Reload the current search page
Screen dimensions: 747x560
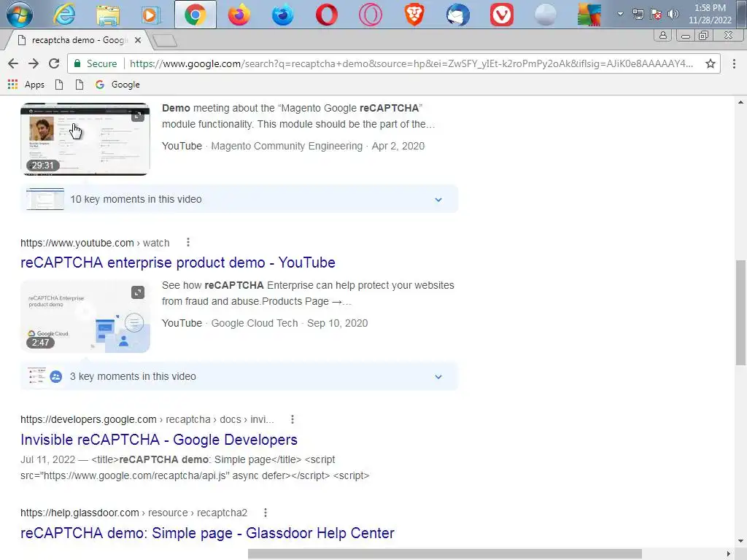[x=54, y=63]
